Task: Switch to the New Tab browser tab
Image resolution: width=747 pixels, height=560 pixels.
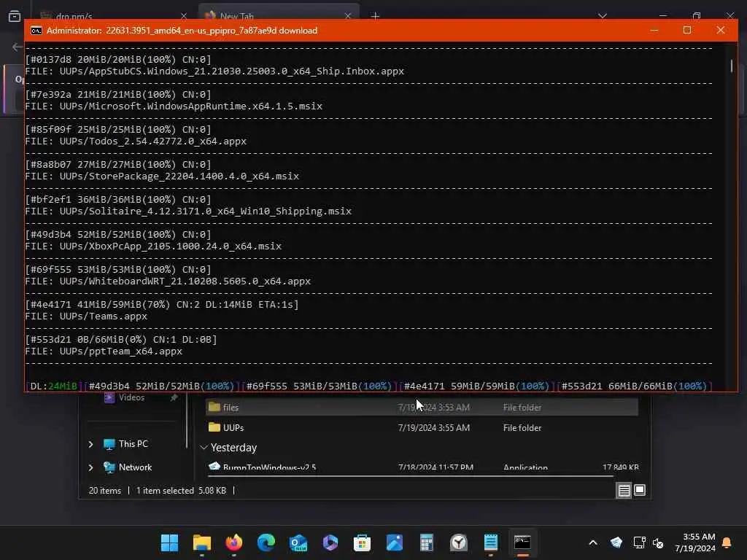Action: pos(279,15)
